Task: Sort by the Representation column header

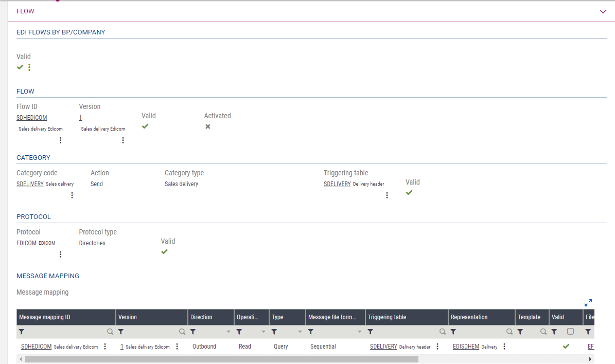Action: click(x=469, y=317)
